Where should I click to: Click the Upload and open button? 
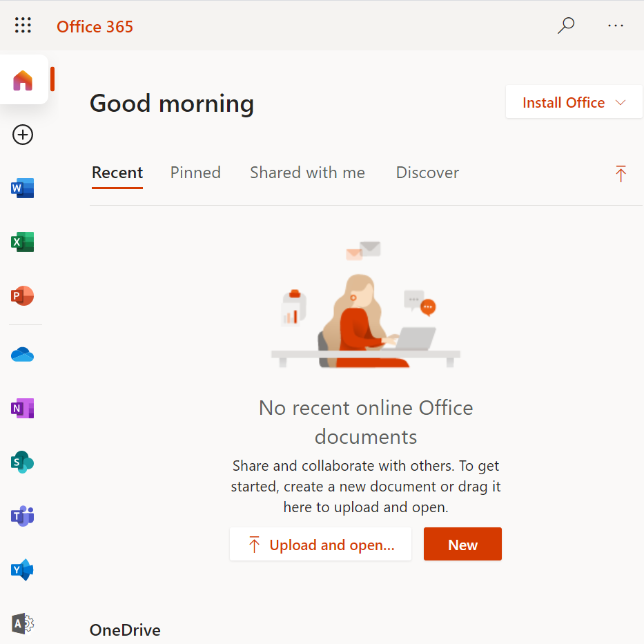[x=320, y=544]
